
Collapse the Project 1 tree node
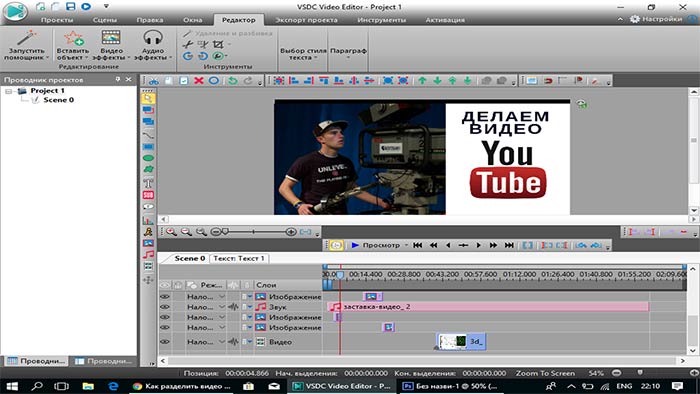(x=8, y=91)
